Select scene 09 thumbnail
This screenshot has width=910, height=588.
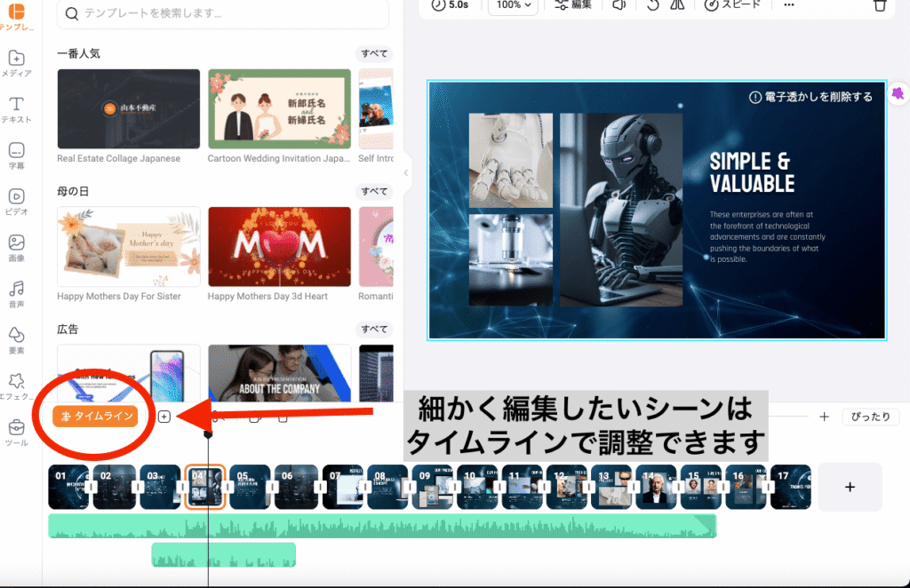coord(433,487)
